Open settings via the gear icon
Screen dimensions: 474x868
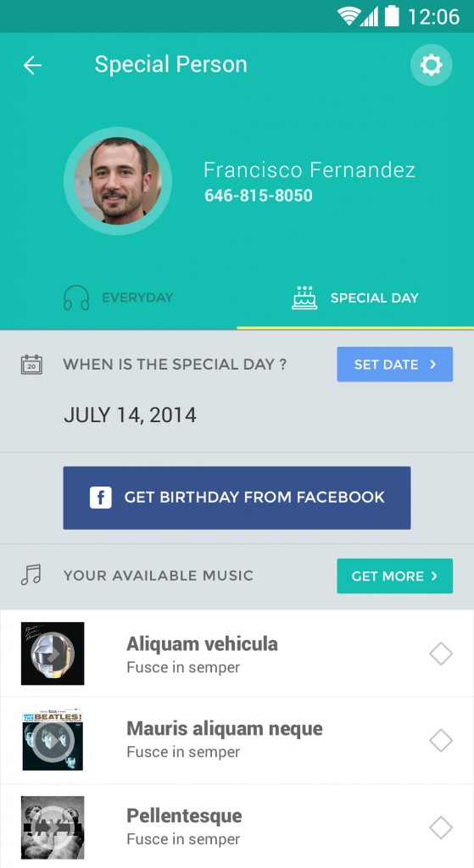(x=431, y=65)
